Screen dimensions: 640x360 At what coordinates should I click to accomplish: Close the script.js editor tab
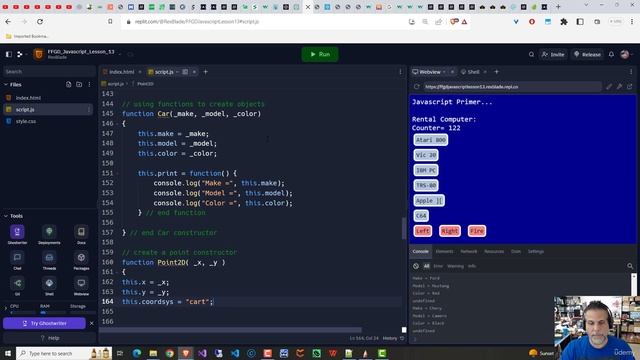point(194,72)
